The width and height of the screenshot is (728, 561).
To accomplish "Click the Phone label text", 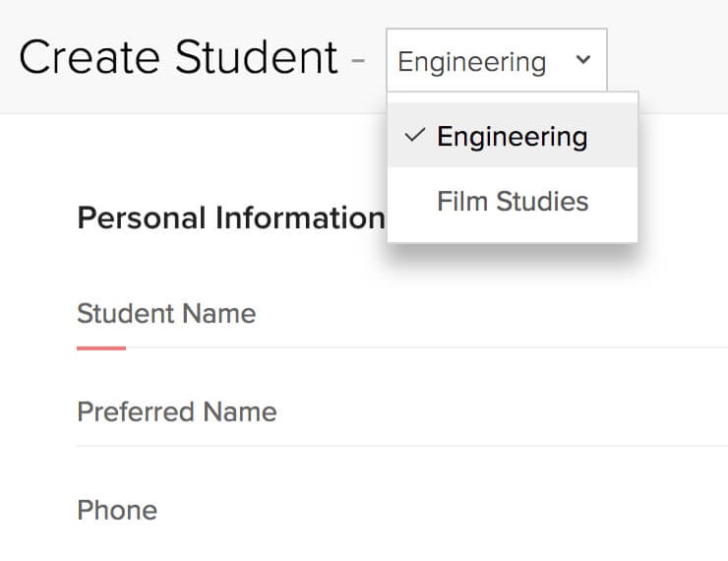I will pos(117,511).
